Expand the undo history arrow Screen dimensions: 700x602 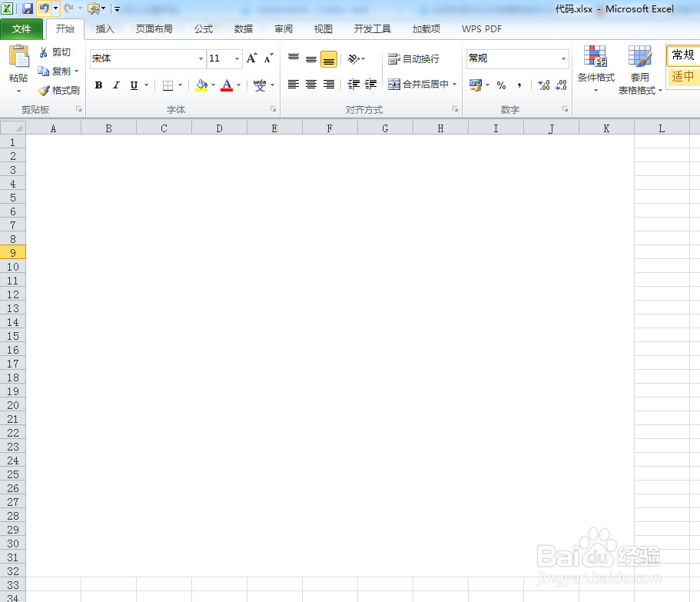[56, 8]
